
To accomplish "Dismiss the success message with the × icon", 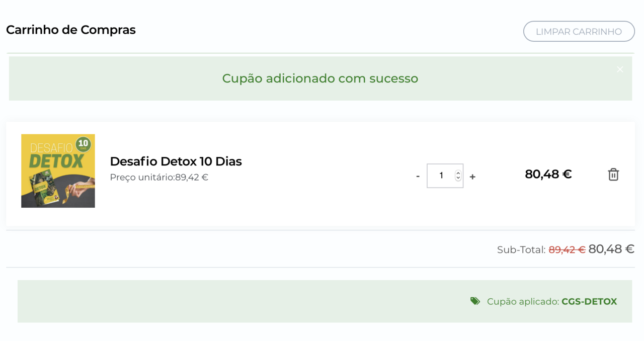I will point(620,69).
